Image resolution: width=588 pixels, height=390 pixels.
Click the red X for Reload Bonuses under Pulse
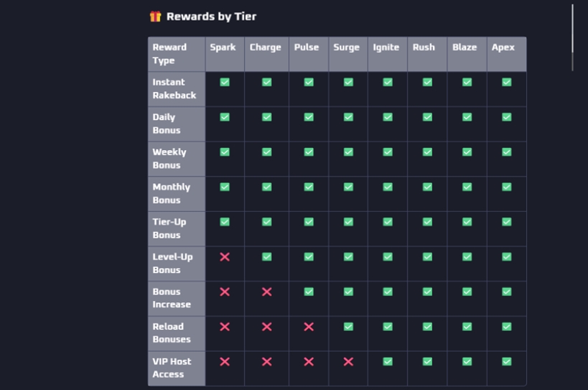(x=309, y=327)
